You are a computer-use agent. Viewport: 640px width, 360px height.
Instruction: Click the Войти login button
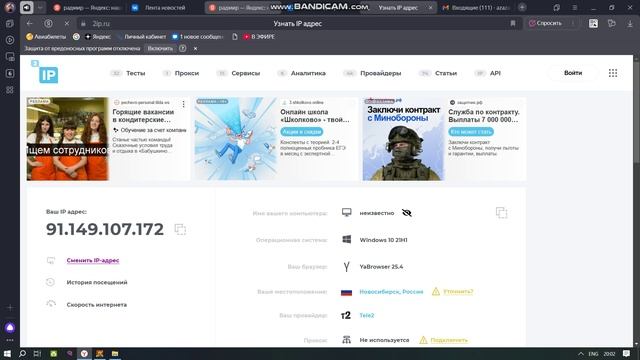point(573,73)
